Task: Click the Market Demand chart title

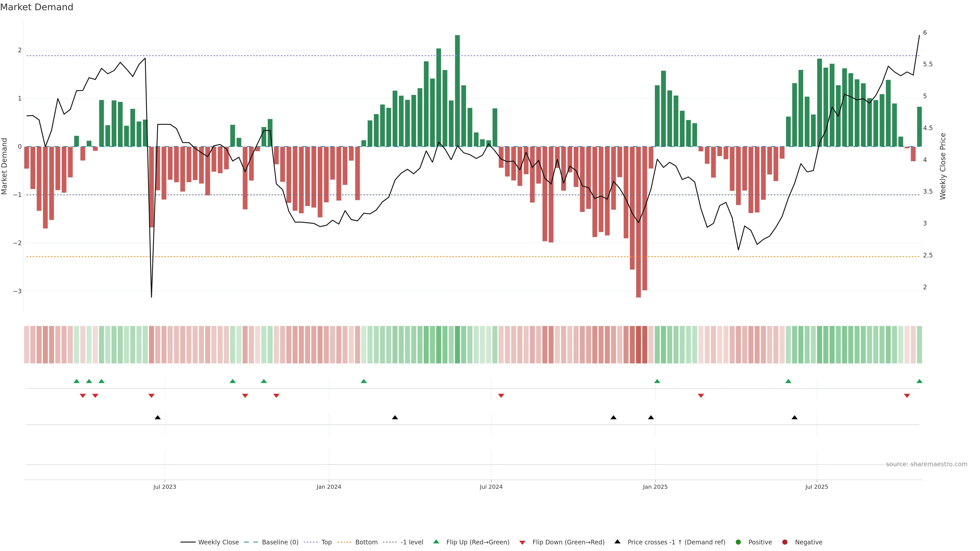Action: (x=36, y=7)
